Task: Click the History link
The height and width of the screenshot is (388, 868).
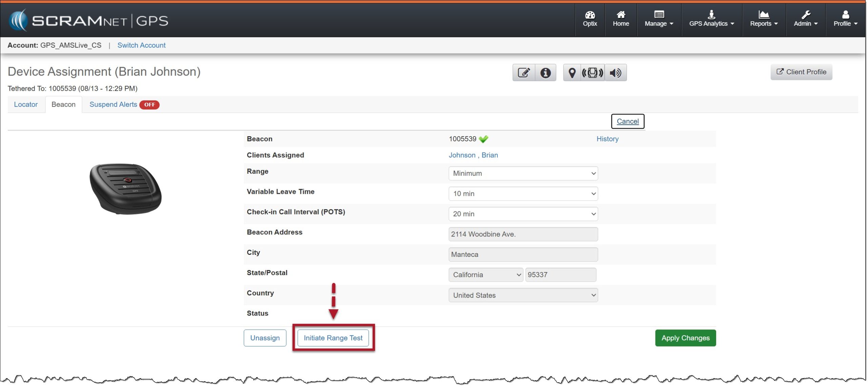Action: click(x=607, y=139)
